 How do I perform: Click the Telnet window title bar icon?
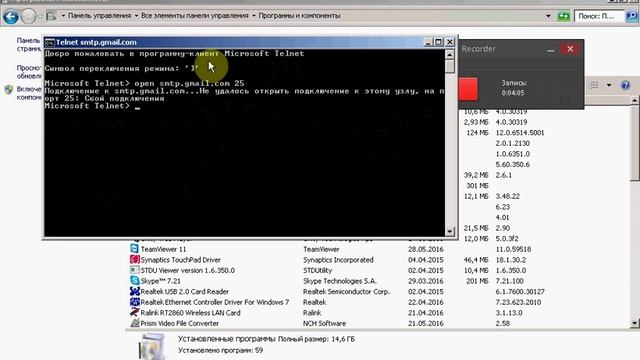pyautogui.click(x=50, y=42)
